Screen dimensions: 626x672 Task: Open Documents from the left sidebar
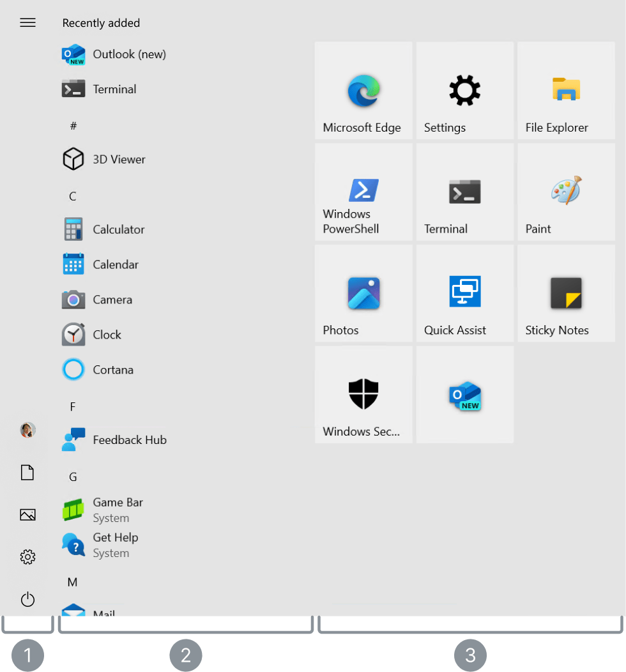pyautogui.click(x=28, y=472)
